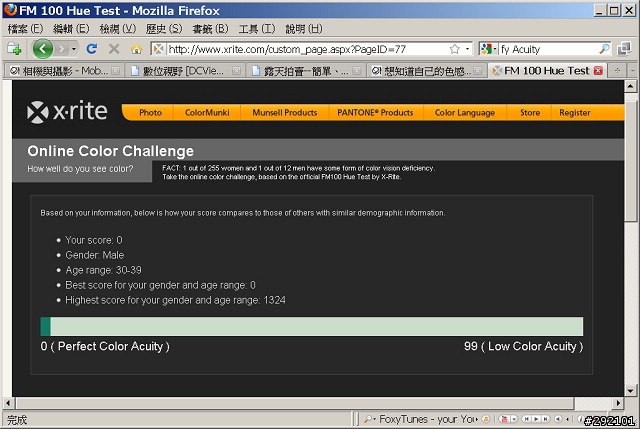The height and width of the screenshot is (429, 640).
Task: Open the address bar history dropdown
Action: click(467, 49)
